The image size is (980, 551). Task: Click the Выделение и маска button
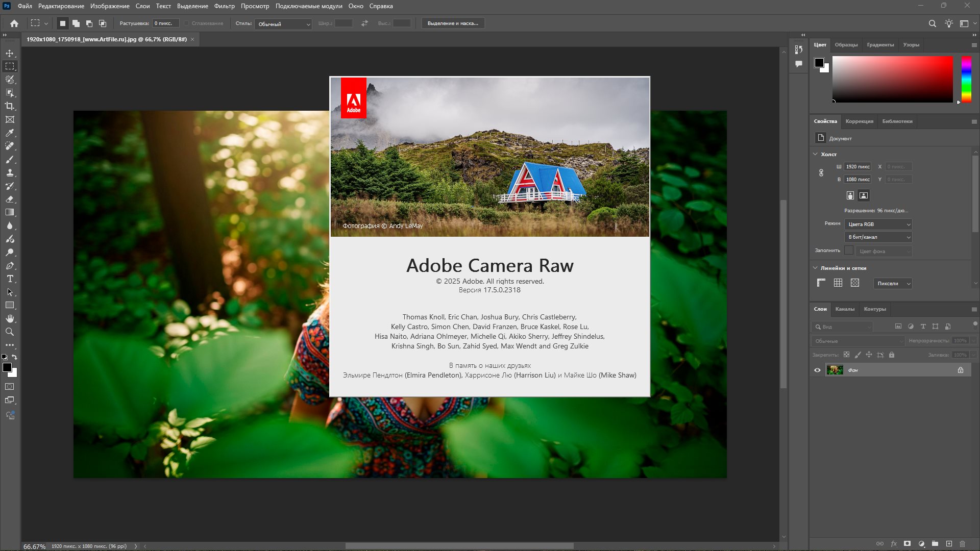pos(453,23)
